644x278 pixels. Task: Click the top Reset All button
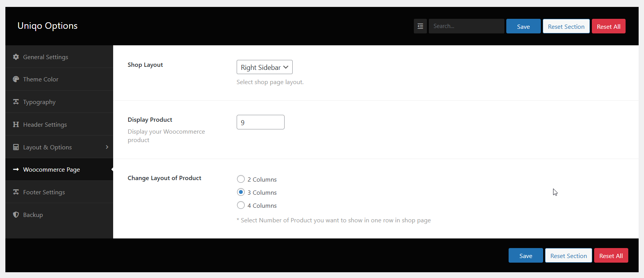click(608, 26)
